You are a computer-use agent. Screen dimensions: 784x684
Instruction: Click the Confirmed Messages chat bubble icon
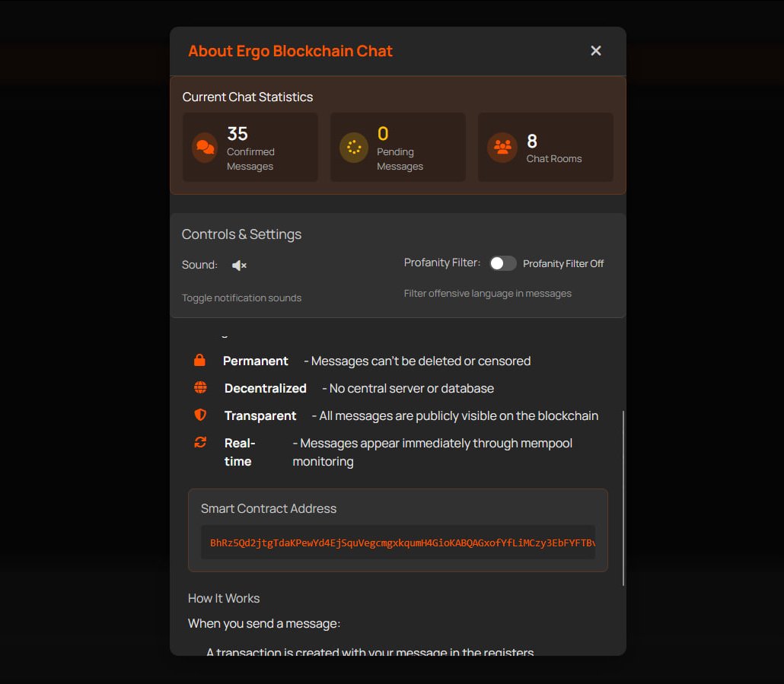coord(205,148)
